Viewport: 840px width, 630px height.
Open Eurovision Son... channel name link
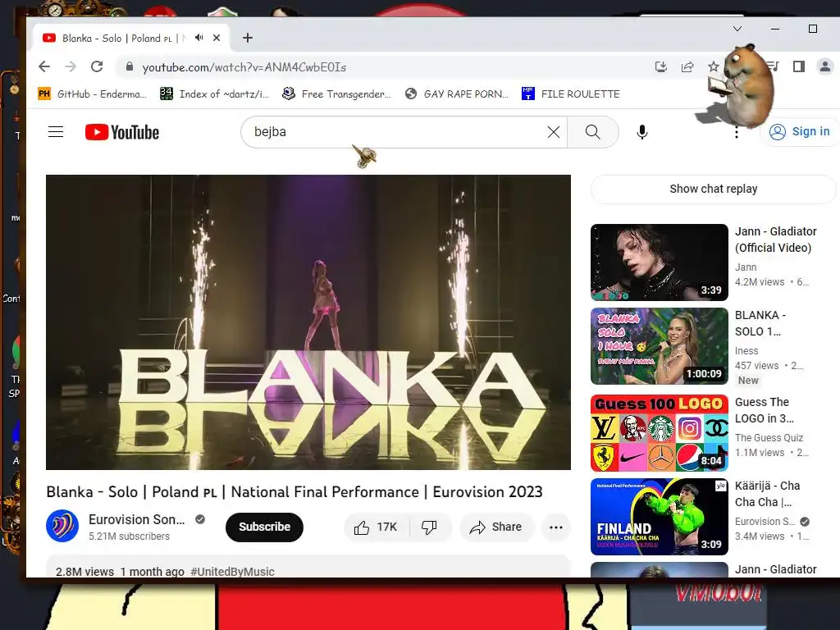click(137, 519)
